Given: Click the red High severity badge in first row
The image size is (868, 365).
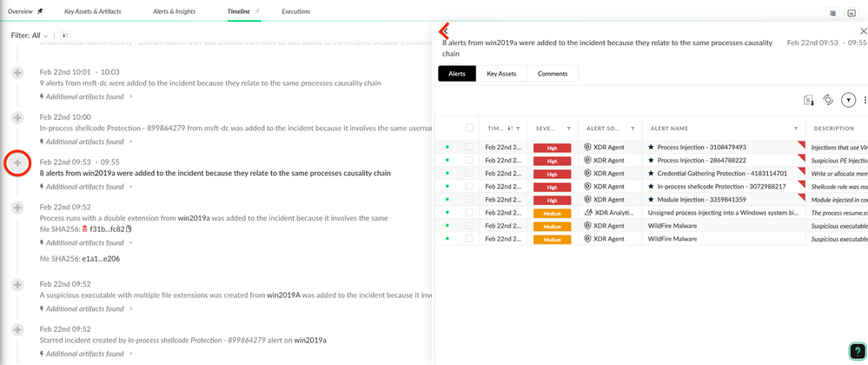Looking at the screenshot, I should (x=552, y=148).
